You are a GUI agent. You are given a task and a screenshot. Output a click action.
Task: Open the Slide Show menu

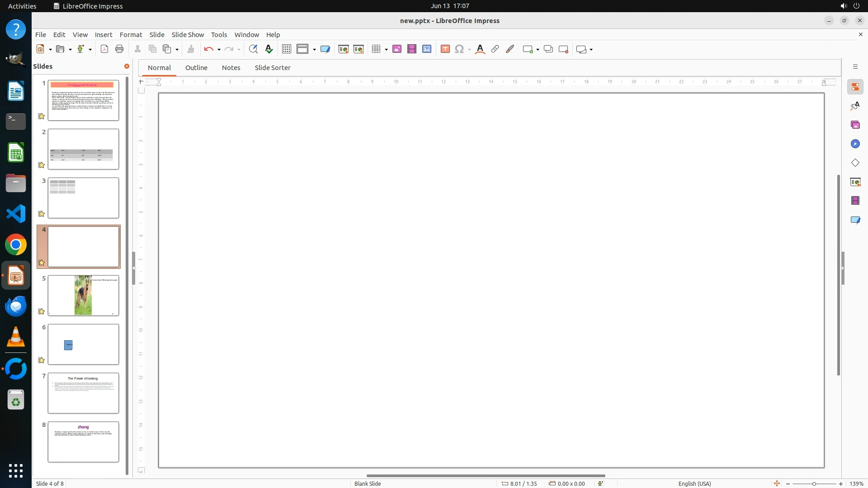click(x=188, y=35)
